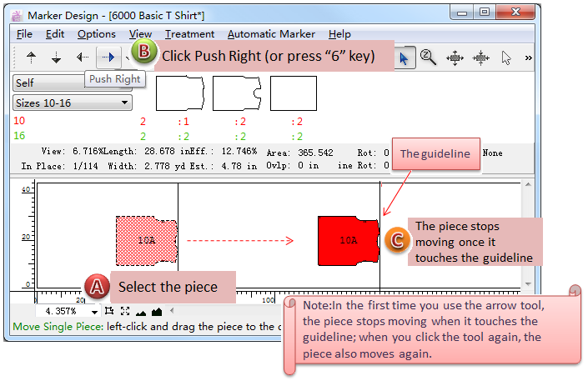This screenshot has width=588, height=381.
Task: Click the Push Down arrow tool
Action: pyautogui.click(x=57, y=58)
